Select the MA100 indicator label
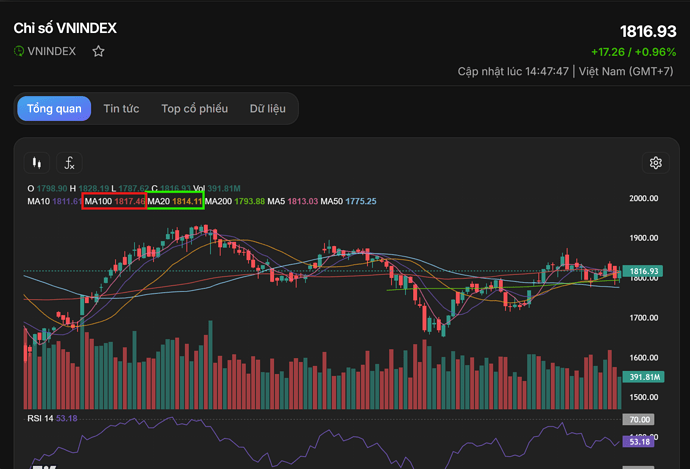This screenshot has width=690, height=469. [x=98, y=202]
